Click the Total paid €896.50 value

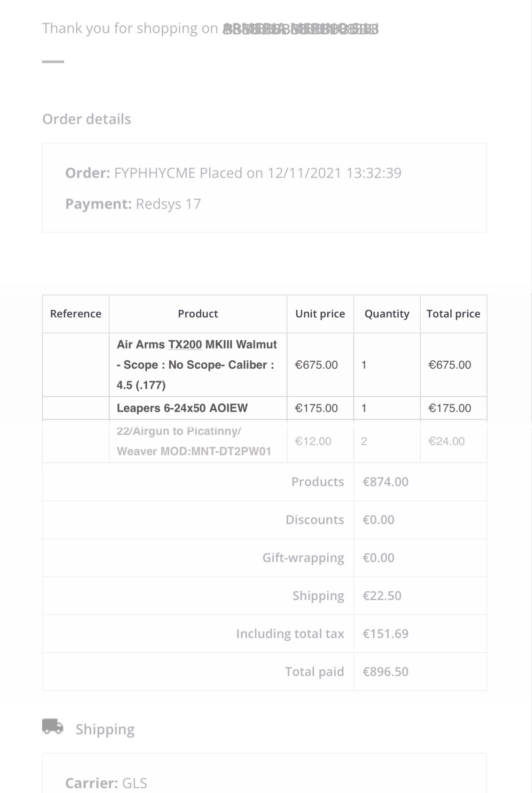pos(385,672)
